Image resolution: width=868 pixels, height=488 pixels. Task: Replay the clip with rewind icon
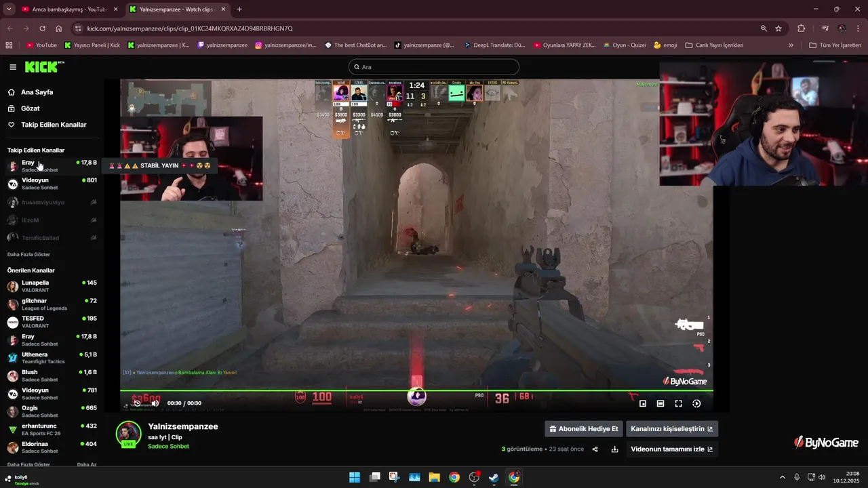tap(137, 403)
